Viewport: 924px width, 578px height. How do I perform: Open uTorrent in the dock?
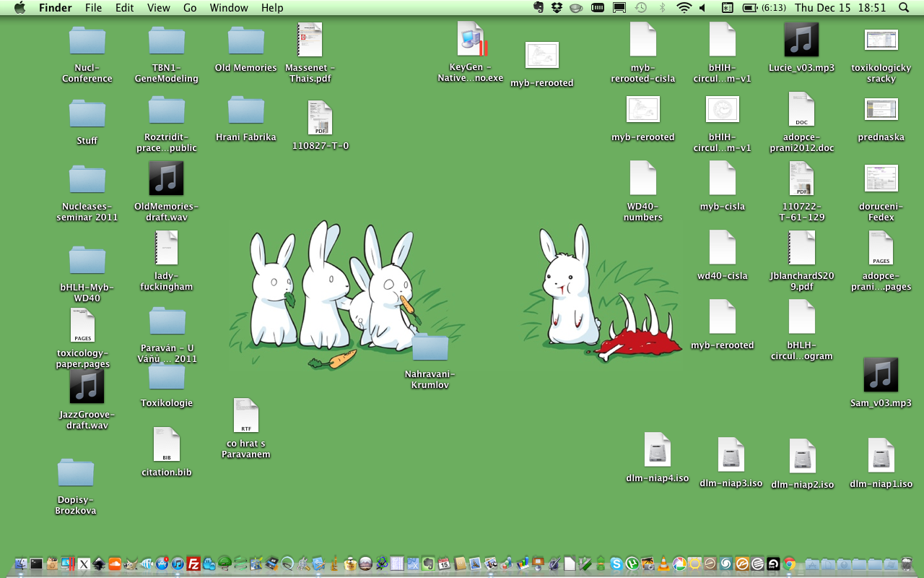pos(632,564)
